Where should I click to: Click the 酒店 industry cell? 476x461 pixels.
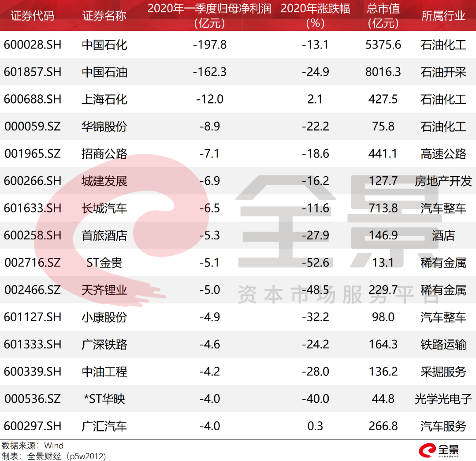coord(443,235)
